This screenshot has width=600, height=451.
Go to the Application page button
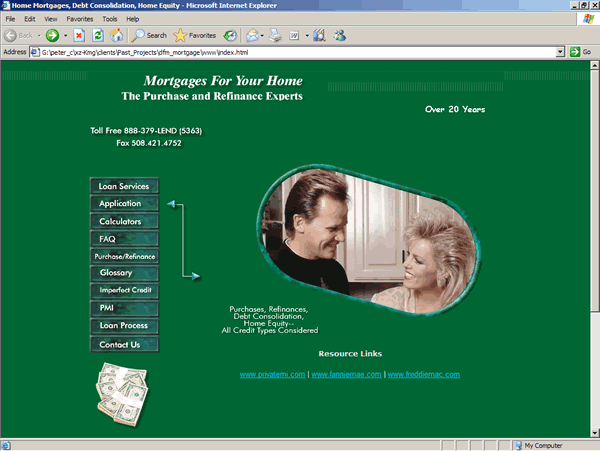click(x=124, y=204)
